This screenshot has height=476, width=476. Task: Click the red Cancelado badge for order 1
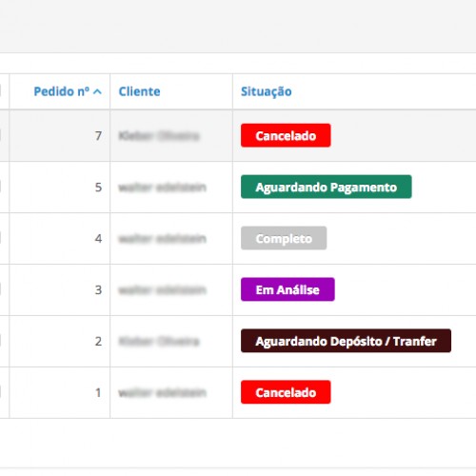[286, 392]
